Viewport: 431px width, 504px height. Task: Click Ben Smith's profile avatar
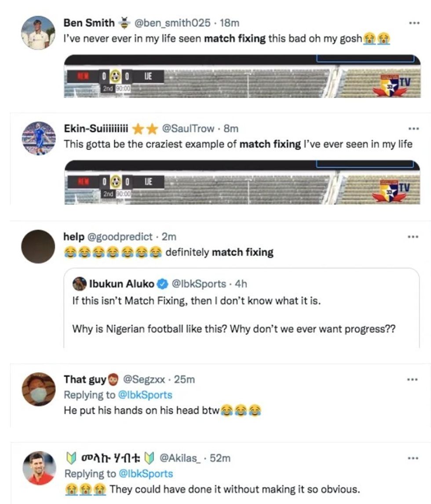(x=39, y=31)
